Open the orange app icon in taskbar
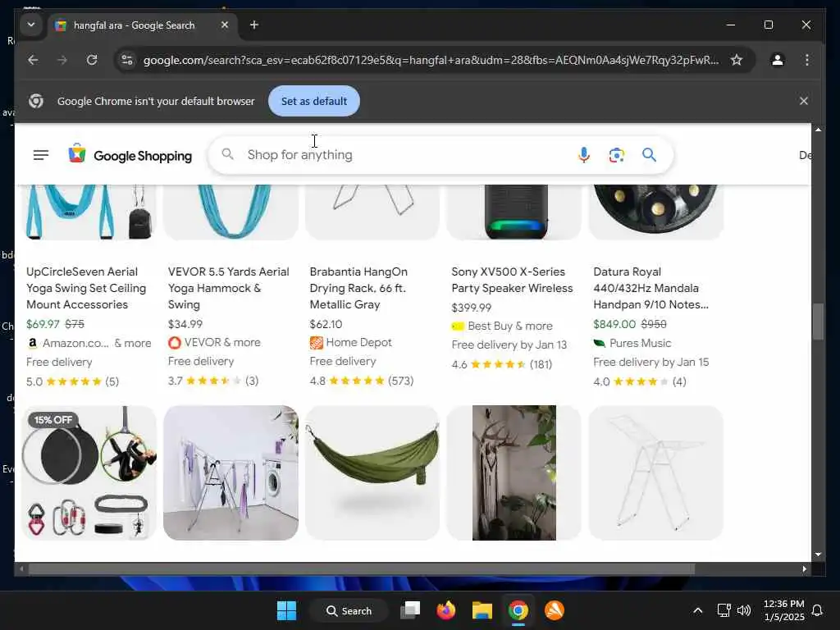The height and width of the screenshot is (630, 840). 555,610
